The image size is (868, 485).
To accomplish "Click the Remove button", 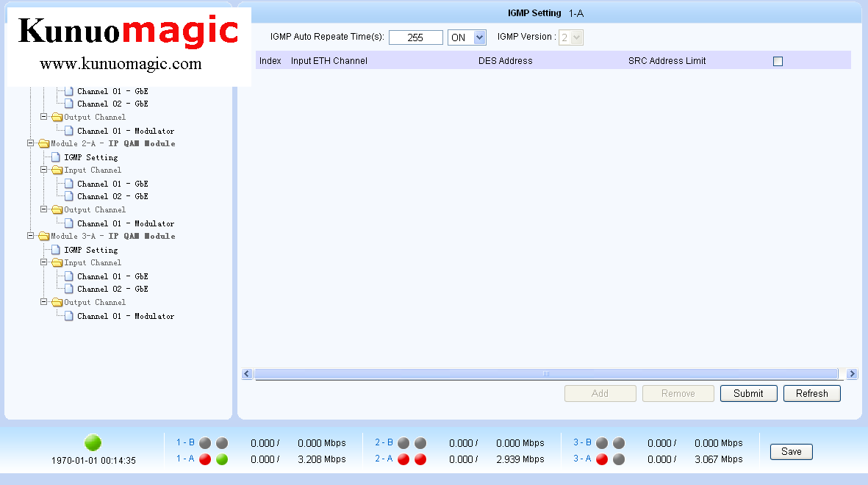I will [x=678, y=394].
